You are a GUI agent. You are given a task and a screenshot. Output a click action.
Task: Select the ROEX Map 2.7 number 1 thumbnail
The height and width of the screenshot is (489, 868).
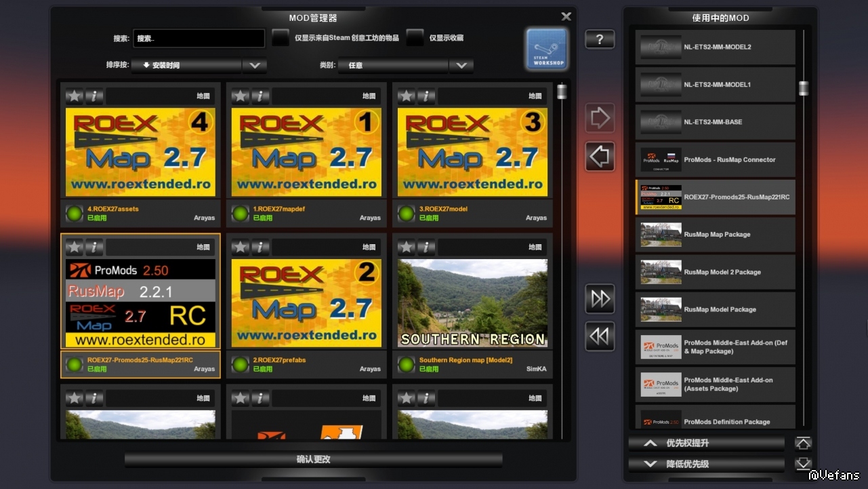pos(306,152)
